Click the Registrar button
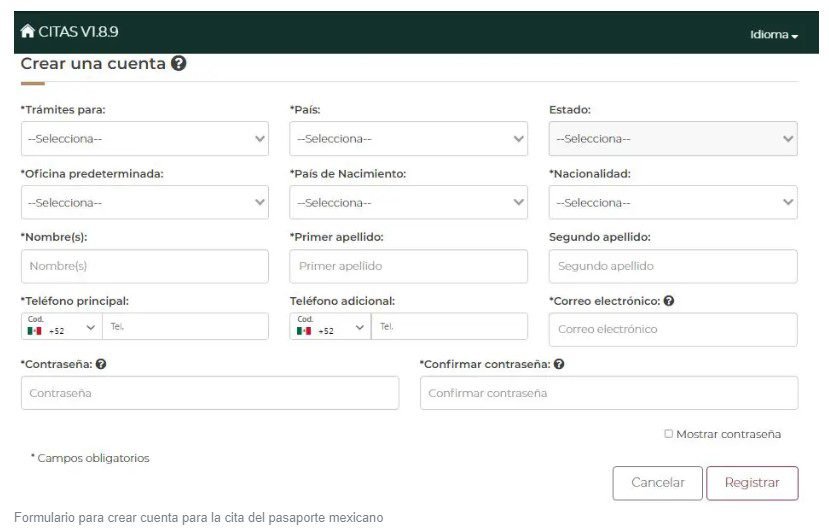 (752, 483)
